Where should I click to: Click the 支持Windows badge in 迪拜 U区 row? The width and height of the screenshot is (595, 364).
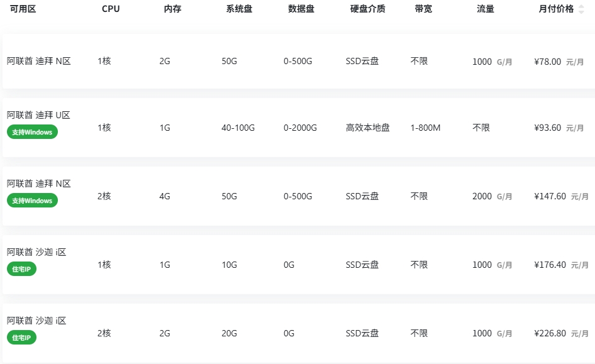coord(32,132)
